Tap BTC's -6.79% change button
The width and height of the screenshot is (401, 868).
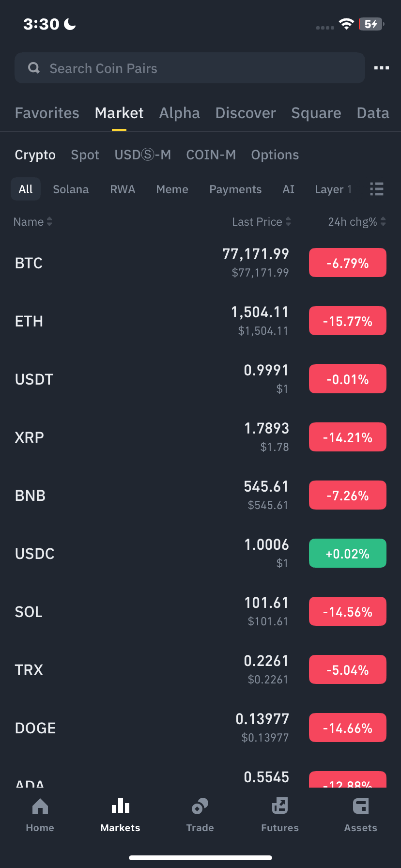click(x=348, y=263)
